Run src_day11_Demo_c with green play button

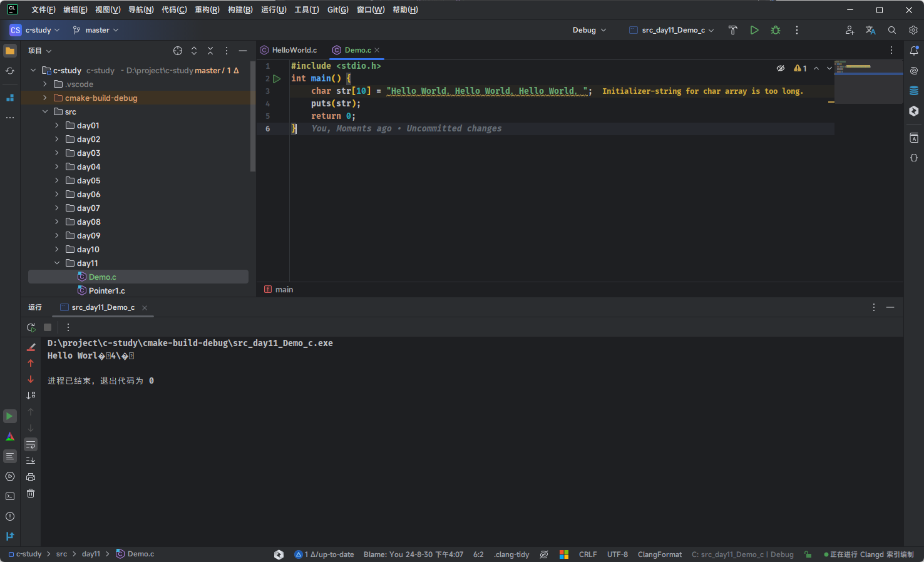(754, 30)
